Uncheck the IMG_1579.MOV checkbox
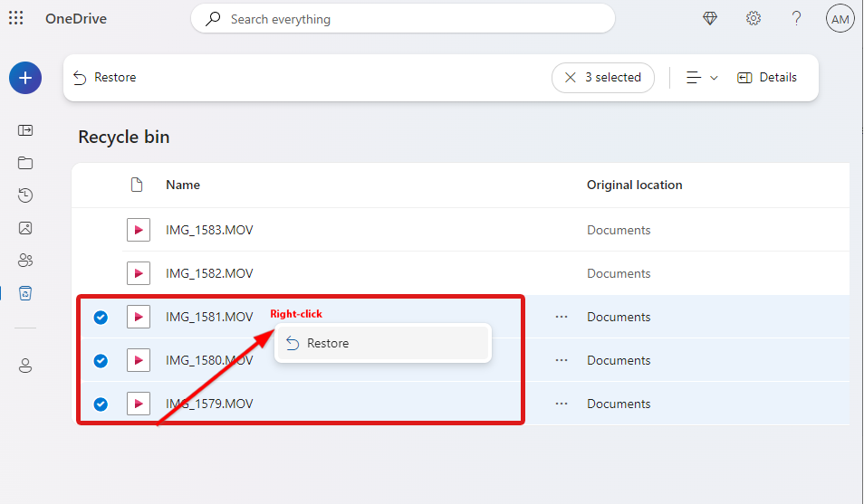 (x=101, y=404)
